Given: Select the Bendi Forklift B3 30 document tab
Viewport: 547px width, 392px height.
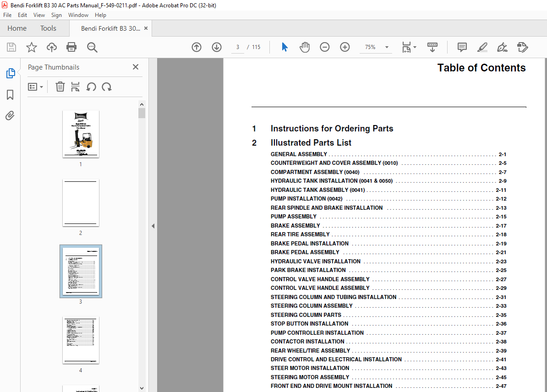Looking at the screenshot, I should (x=110, y=28).
